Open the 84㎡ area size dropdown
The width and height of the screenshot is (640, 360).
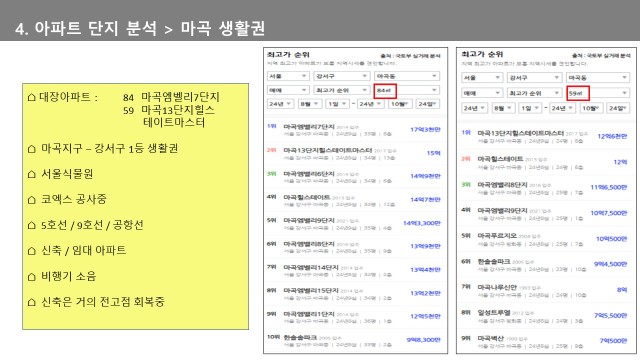[407, 90]
